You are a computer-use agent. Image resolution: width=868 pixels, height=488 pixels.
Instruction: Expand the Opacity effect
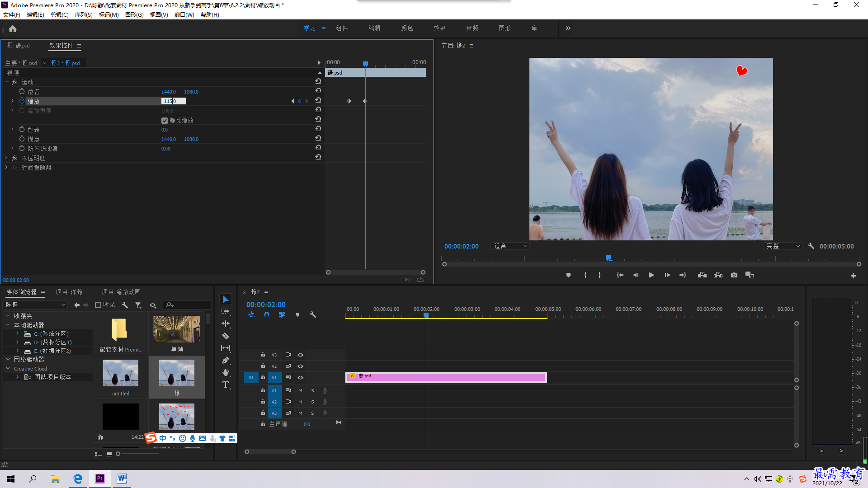(6, 158)
